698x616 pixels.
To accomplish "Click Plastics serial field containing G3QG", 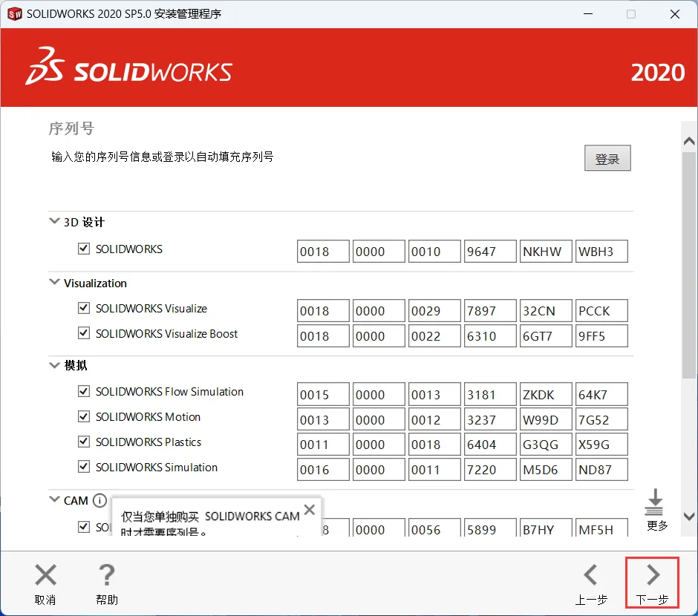I will point(546,445).
